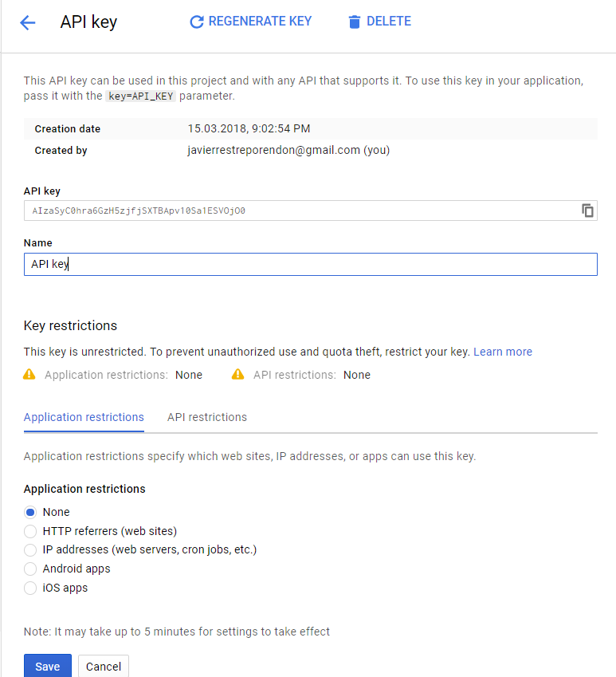The height and width of the screenshot is (677, 616).
Task: Choose IP addresses restriction option
Action: point(29,549)
